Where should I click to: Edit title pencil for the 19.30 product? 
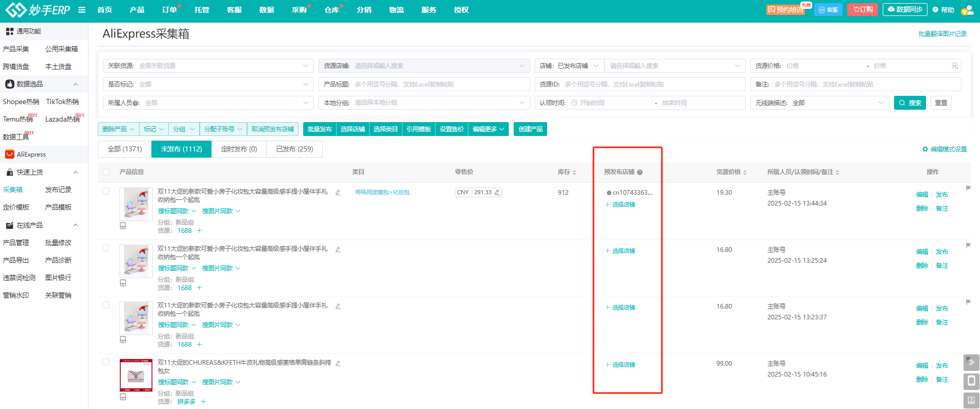[x=338, y=192]
